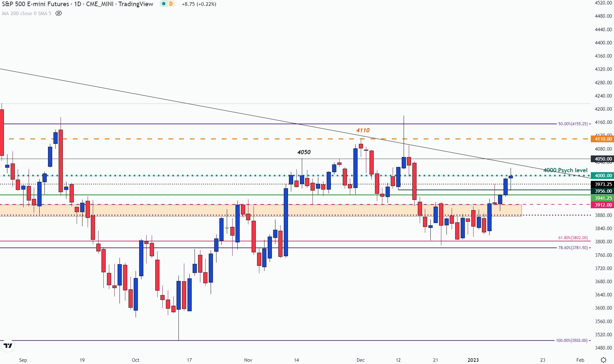Screen dimensions: 614x364
Task: Click the +8.75 (+0.22%) change value
Action: tap(199, 4)
